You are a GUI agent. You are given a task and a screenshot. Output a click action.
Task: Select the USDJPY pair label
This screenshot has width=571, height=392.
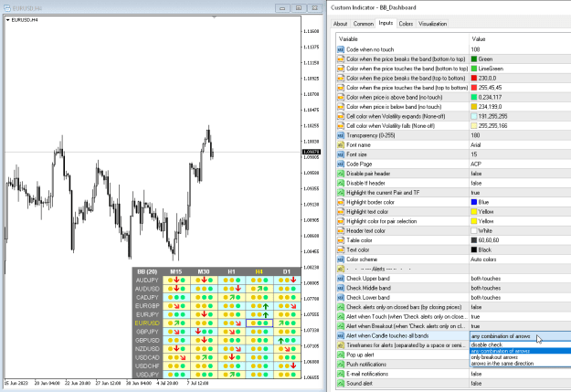[x=147, y=375]
